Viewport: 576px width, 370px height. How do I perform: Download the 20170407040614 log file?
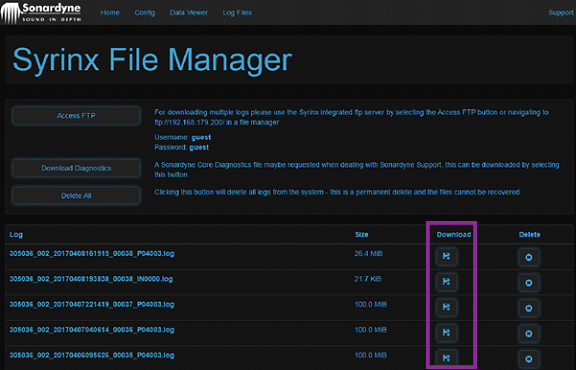(446, 332)
